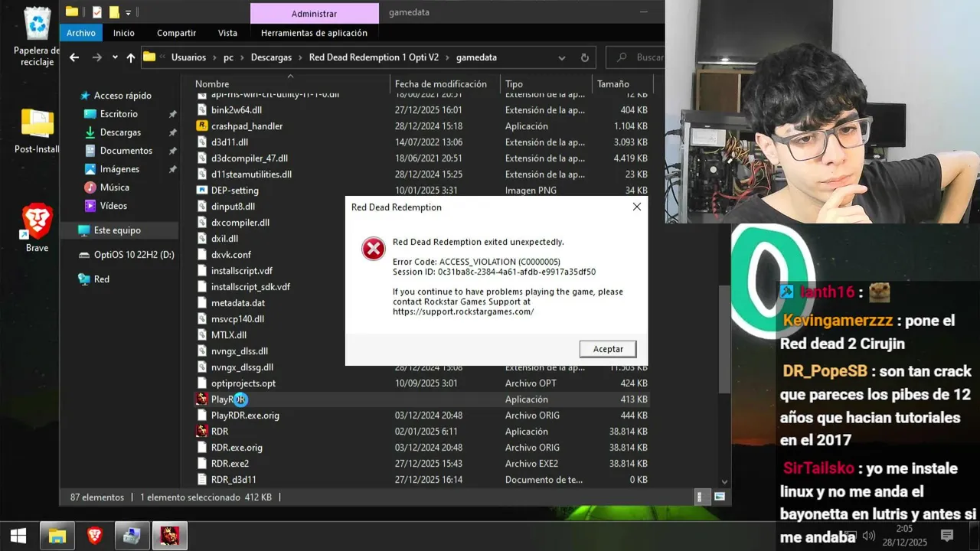Open the Red network item in navigation pane
This screenshot has height=551, width=980.
(101, 279)
